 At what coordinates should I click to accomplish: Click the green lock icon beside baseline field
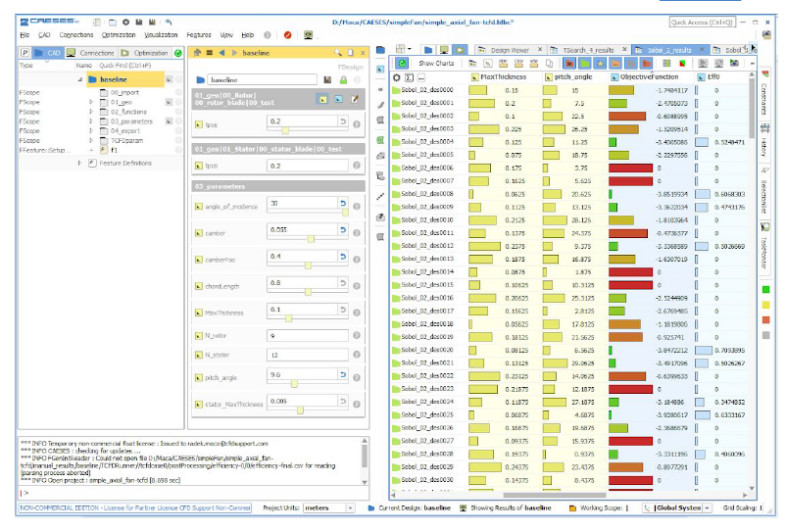click(x=343, y=80)
